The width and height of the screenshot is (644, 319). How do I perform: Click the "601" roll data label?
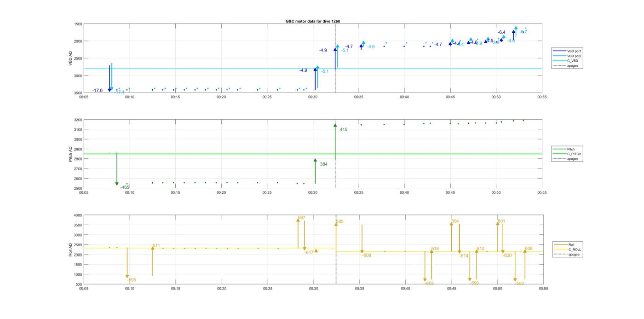tap(501, 221)
